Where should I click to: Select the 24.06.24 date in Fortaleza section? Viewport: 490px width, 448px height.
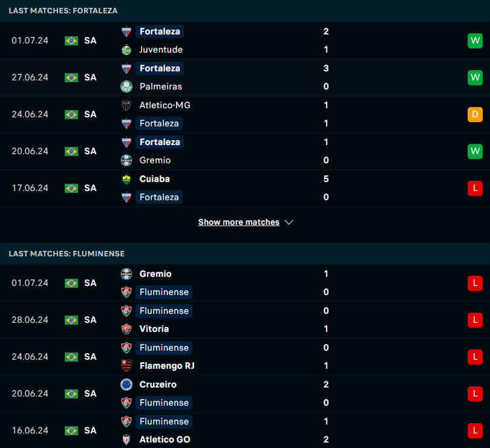pyautogui.click(x=30, y=114)
